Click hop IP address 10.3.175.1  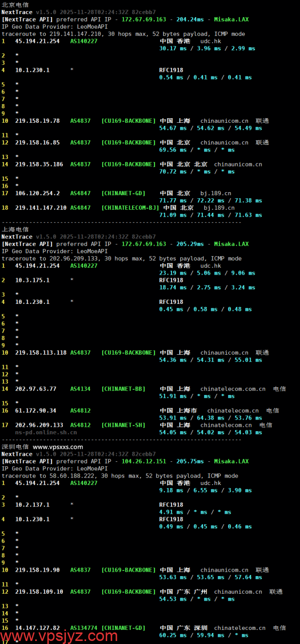[32, 280]
